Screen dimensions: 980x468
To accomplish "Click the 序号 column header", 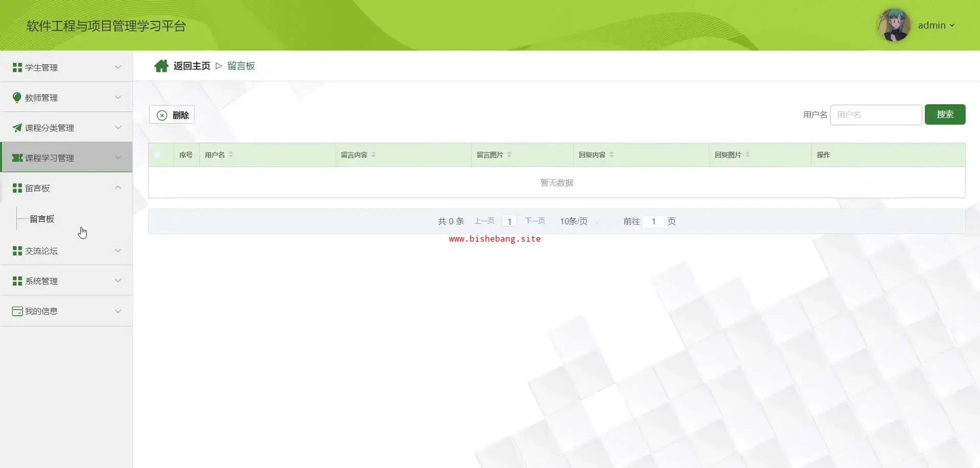I will pos(186,155).
